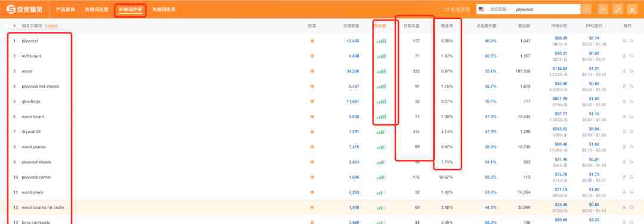Click right action icon in plywood sheets row
Screen dimensions: 644x224
(x=631, y=162)
